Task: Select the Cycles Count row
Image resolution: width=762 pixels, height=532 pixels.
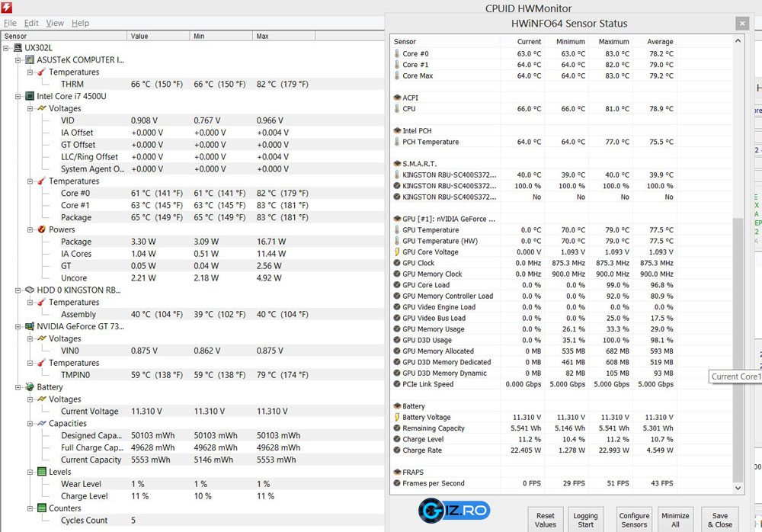Action: [x=193, y=521]
